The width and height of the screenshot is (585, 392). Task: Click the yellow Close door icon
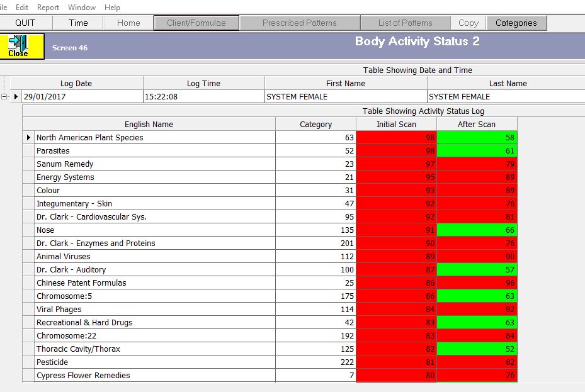pyautogui.click(x=21, y=46)
